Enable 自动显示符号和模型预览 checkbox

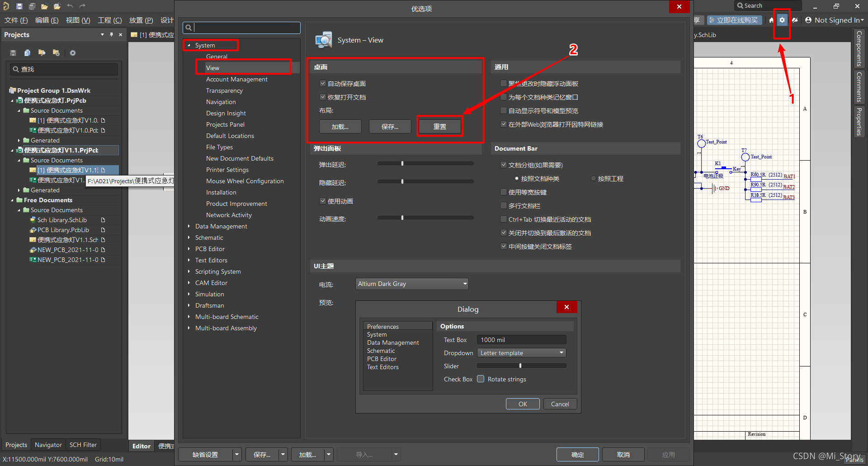504,110
